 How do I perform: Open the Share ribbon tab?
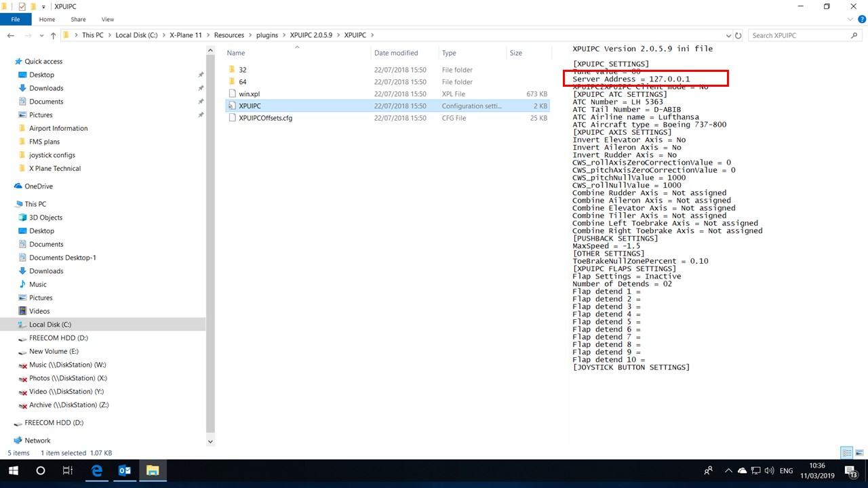click(x=79, y=20)
